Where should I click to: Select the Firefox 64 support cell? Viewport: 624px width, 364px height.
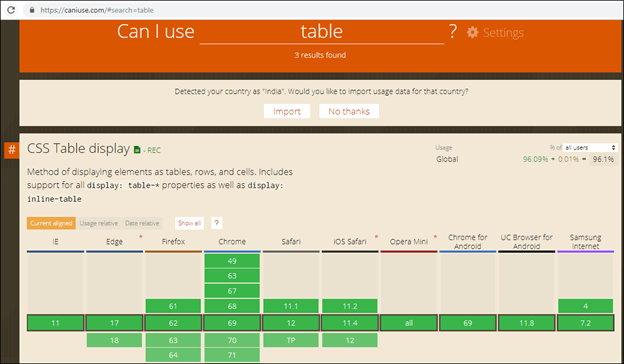pos(173,355)
